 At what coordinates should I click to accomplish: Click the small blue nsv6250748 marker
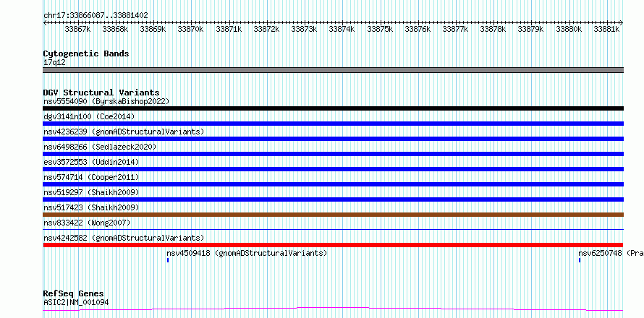(580, 260)
